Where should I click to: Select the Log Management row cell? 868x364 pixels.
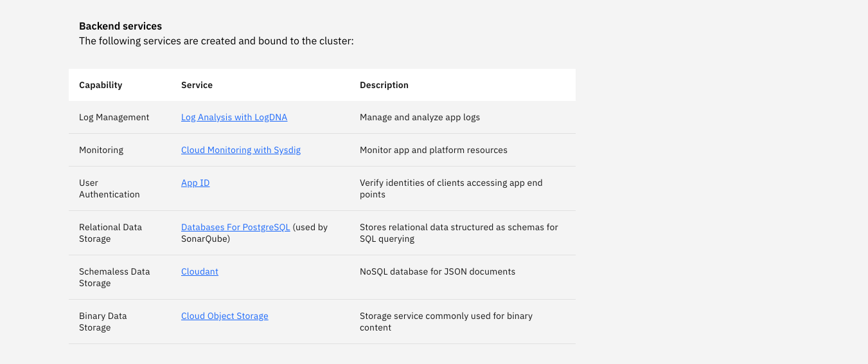tap(114, 117)
